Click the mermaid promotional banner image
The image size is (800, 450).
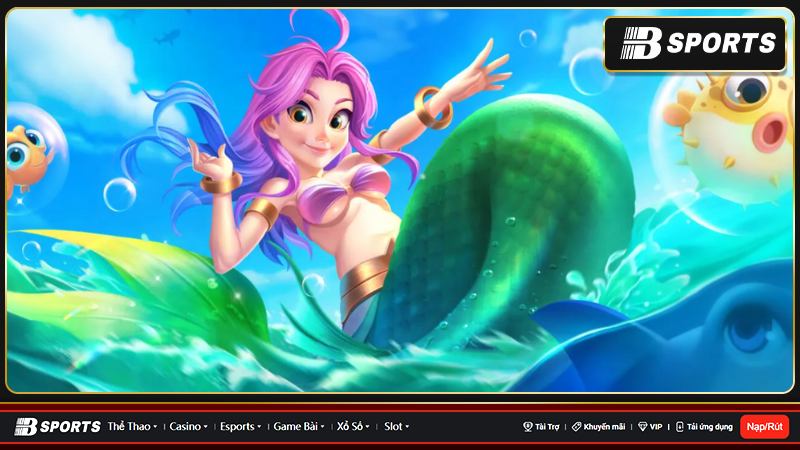tap(400, 201)
